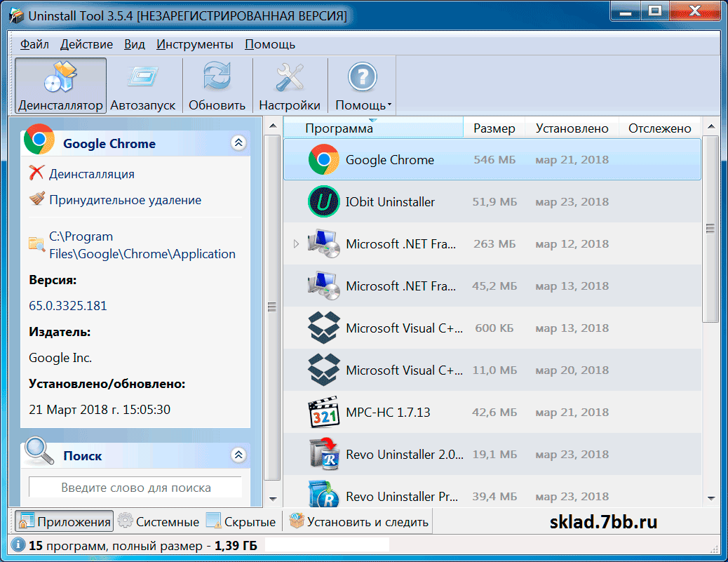Viewport: 728px width, 562px height.
Task: Click program list scrollbar up arrow
Action: coord(711,126)
